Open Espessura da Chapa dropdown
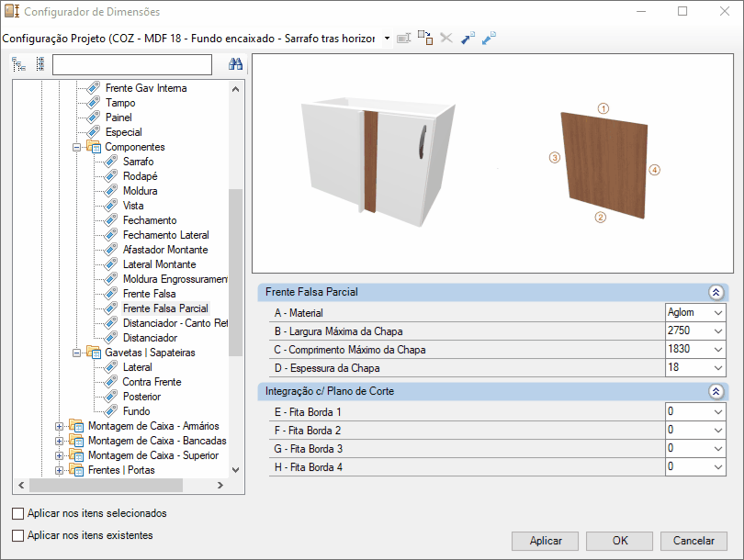This screenshot has height=560, width=744. tap(718, 368)
